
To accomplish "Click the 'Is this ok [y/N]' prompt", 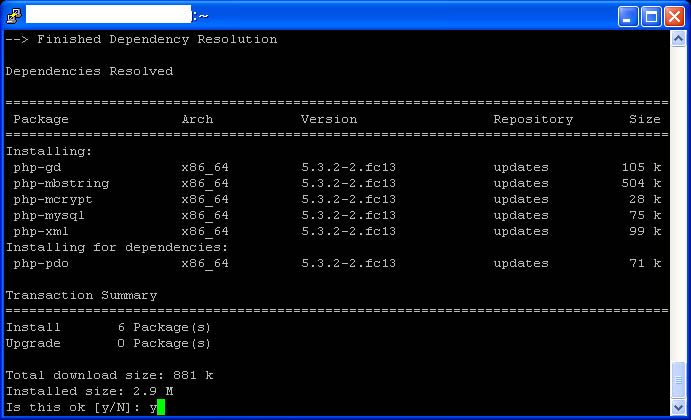I will (x=73, y=407).
